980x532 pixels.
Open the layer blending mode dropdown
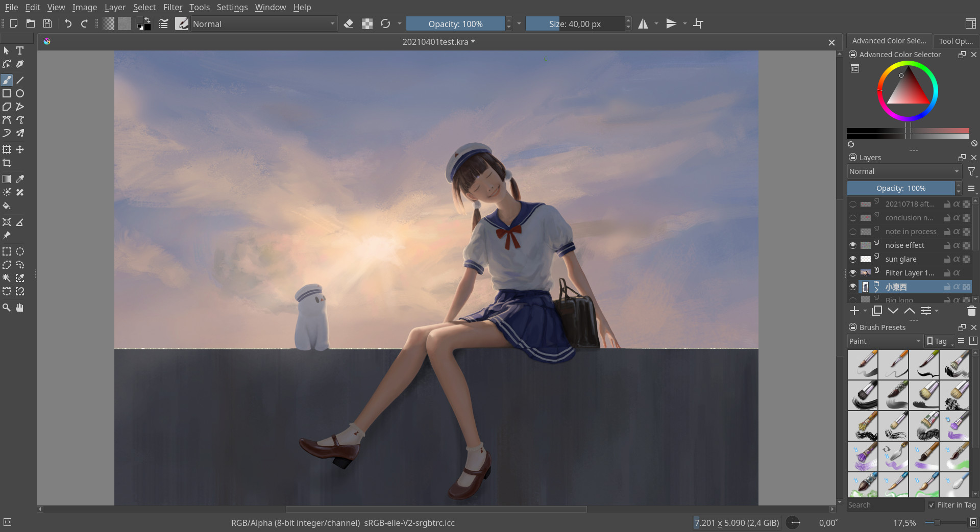(x=903, y=171)
